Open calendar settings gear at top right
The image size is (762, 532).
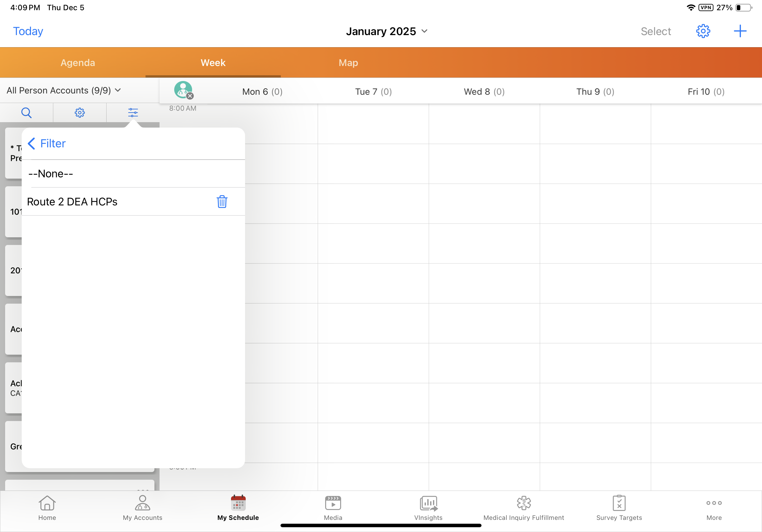click(x=703, y=31)
